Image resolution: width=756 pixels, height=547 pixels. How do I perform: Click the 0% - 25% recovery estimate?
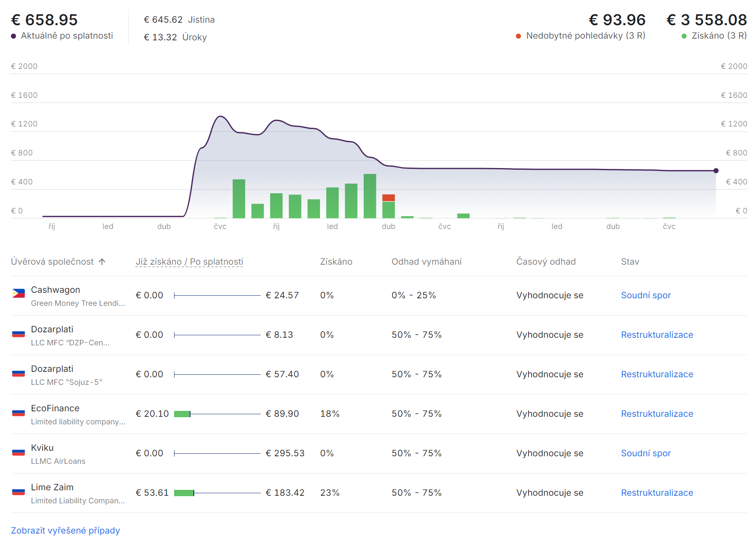414,295
